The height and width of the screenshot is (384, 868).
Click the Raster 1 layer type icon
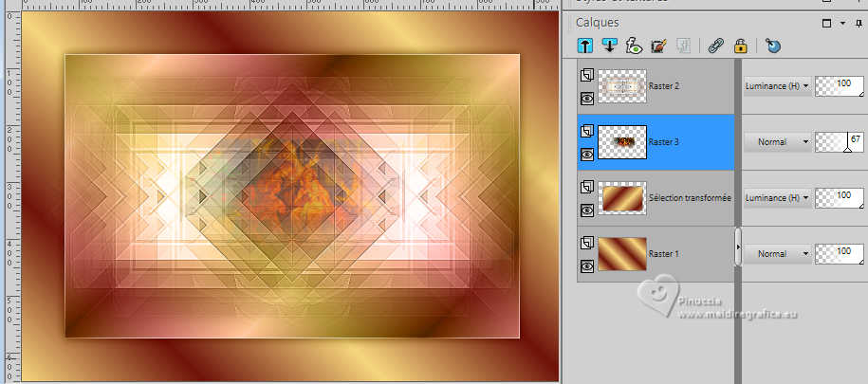tap(587, 243)
